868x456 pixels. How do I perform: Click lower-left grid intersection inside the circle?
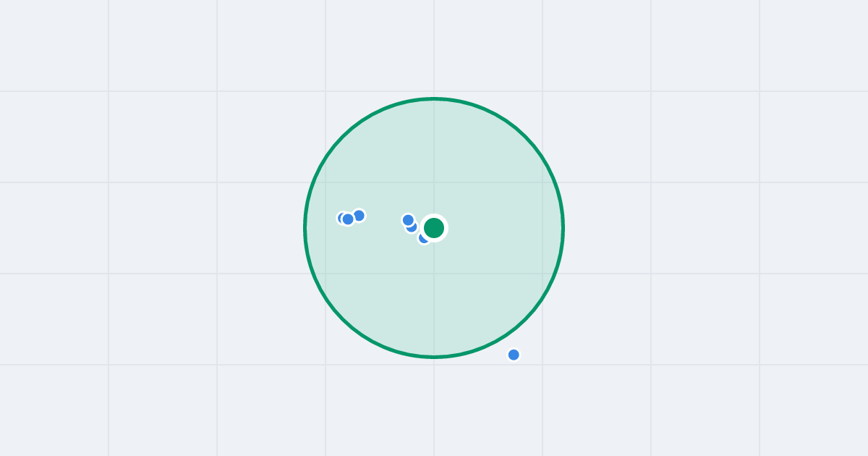click(x=325, y=274)
